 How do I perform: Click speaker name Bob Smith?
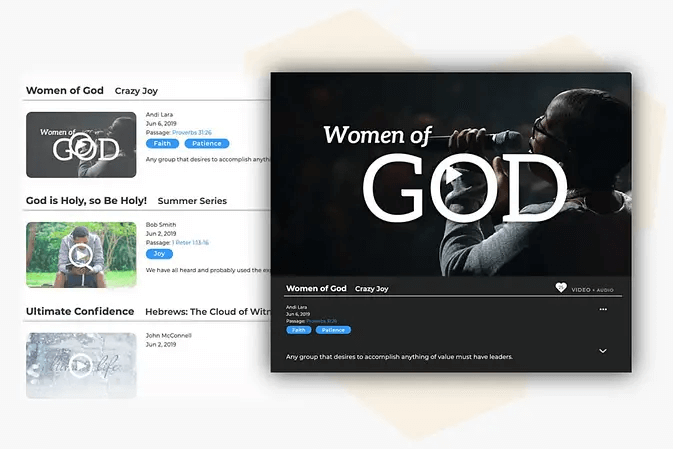click(161, 224)
